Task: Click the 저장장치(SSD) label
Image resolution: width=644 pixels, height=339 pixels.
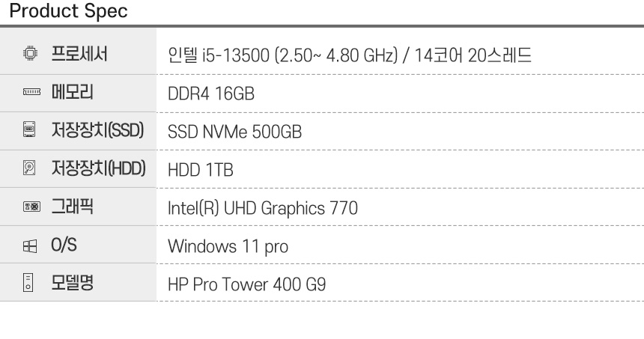Action: click(x=97, y=131)
